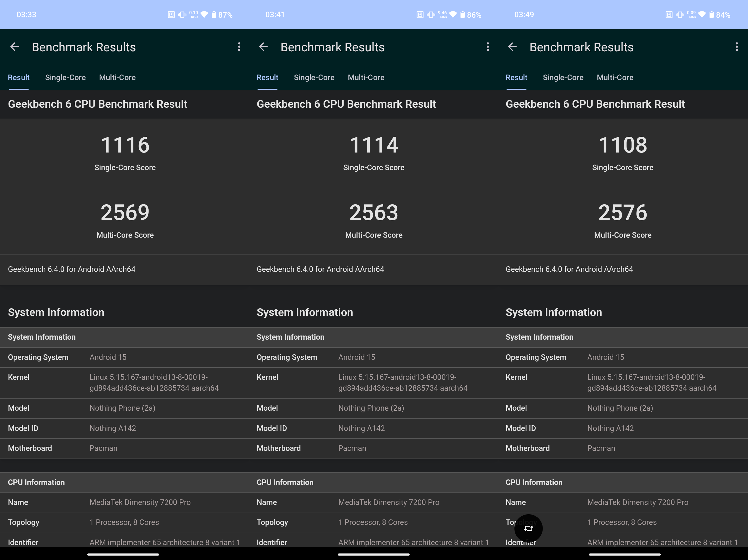The width and height of the screenshot is (748, 560).
Task: Tap Wi-Fi icon in 03:41 status bar
Action: (453, 14)
